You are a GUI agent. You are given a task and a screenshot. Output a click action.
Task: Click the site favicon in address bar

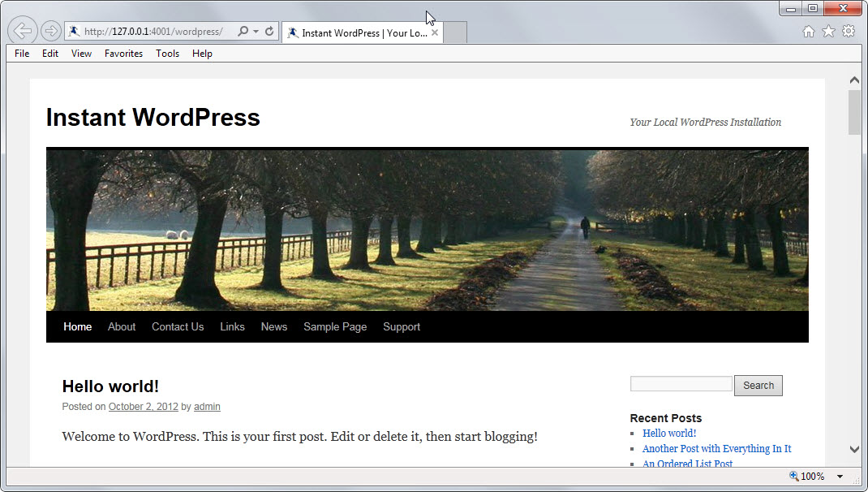74,32
